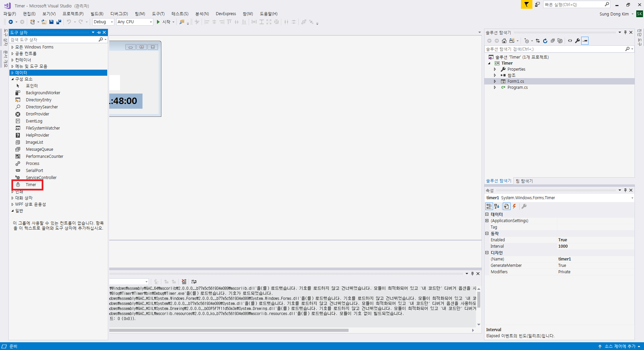Expand Properties node in Solution Explorer tree
Viewport: 644px width, 350px height.
(x=495, y=69)
